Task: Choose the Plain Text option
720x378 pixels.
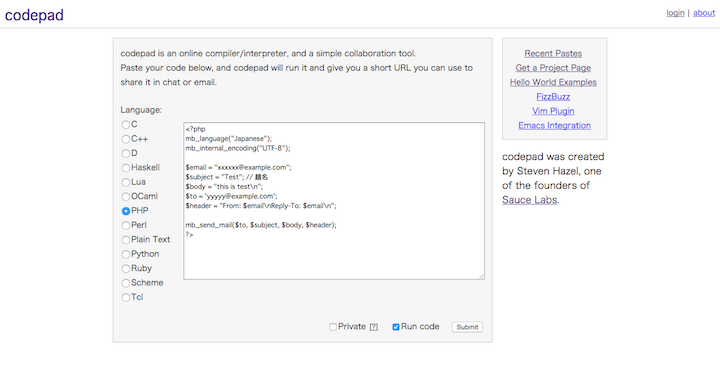Action: [126, 240]
